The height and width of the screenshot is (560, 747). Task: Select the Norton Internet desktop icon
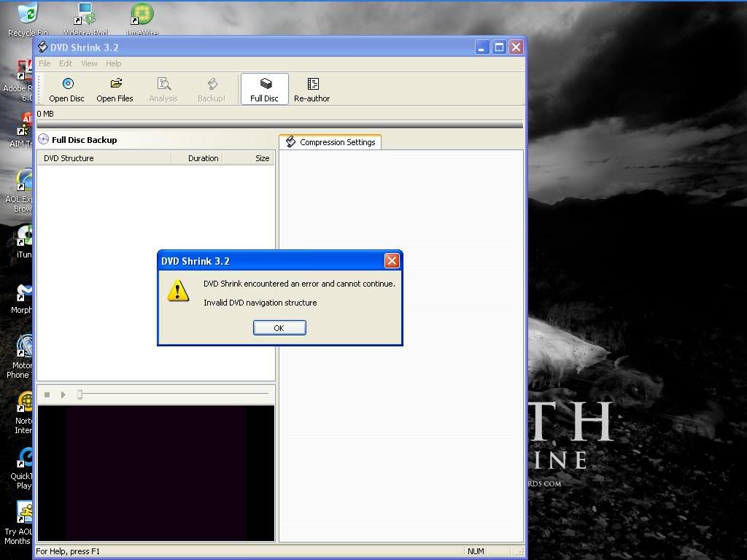coord(24,413)
